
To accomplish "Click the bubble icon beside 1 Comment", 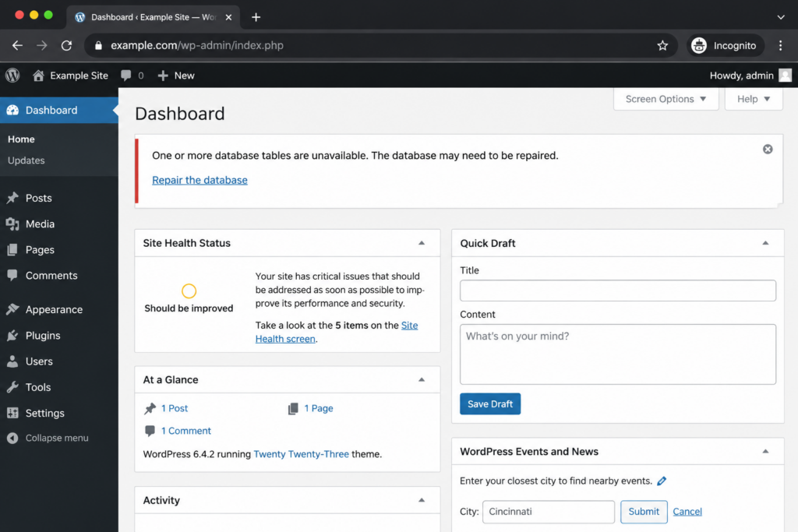I will [x=150, y=431].
